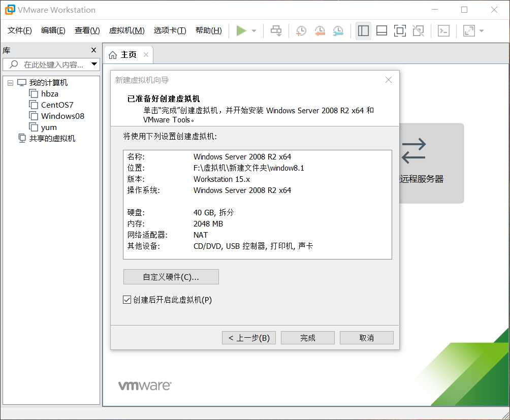Screen dimensions: 510x420
Task: Open the 查看(V) menu
Action: click(x=87, y=30)
